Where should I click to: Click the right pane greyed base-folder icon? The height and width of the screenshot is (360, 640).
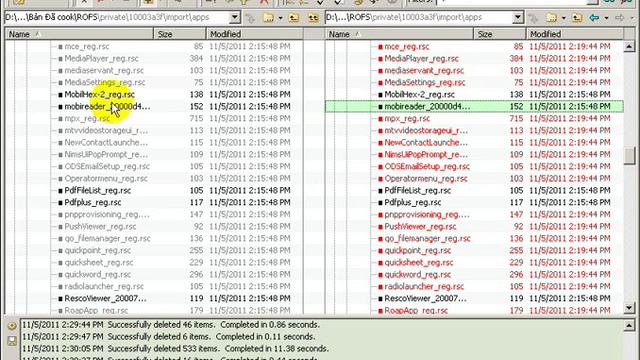pyautogui.click(x=533, y=18)
